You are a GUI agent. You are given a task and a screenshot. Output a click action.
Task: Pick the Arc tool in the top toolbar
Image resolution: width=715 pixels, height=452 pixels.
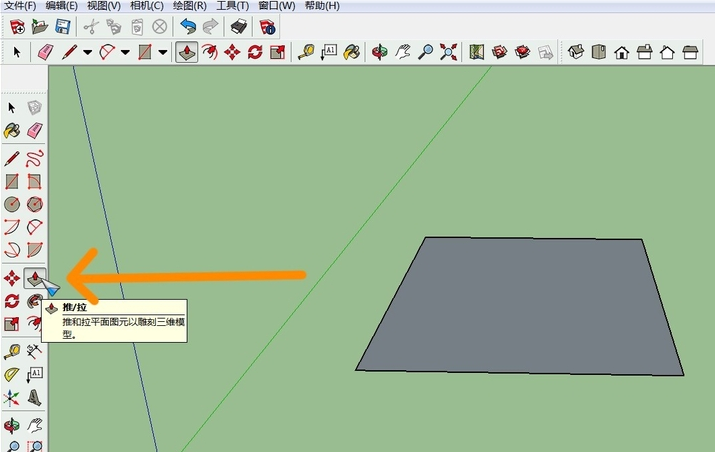[x=108, y=52]
